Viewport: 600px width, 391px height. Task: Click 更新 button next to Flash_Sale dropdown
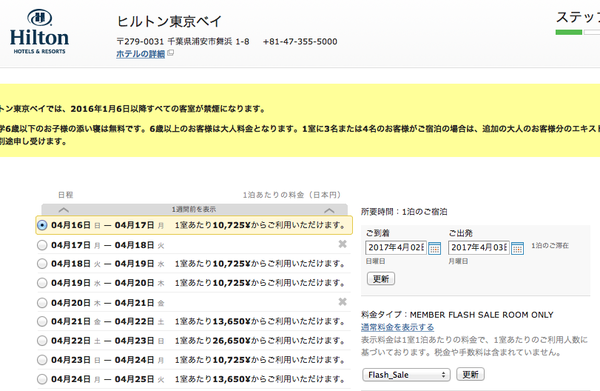[470, 374]
